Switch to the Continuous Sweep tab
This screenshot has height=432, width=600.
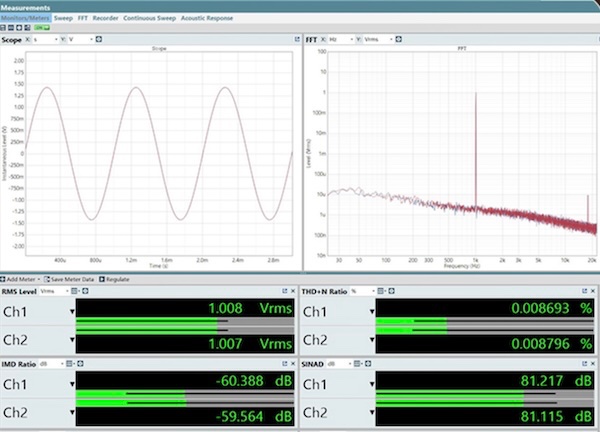pos(150,18)
